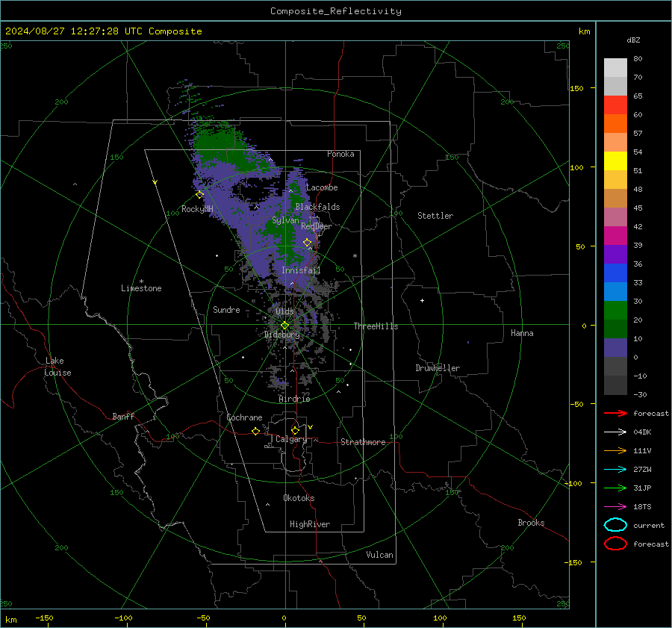This screenshot has width=672, height=628.
Task: Click the Drumheller label
Action: 438,368
